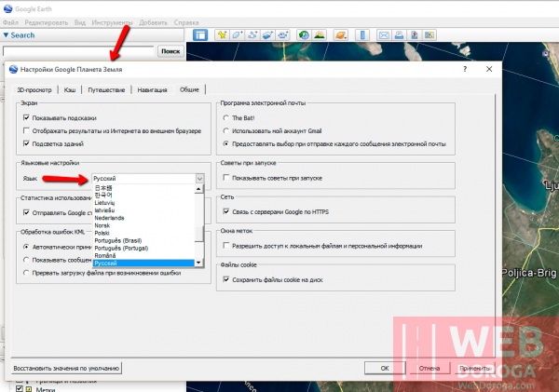
Task: Choose Lietuvių in the language list
Action: point(143,203)
